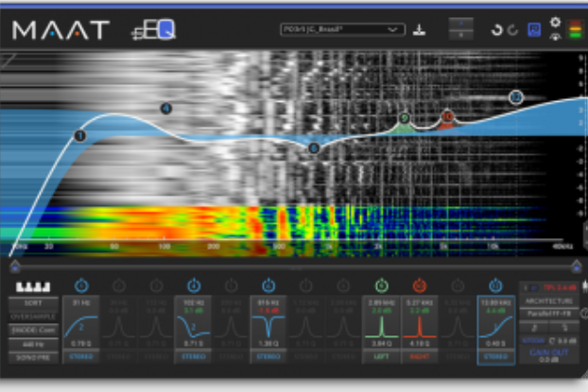This screenshot has width=588, height=392.
Task: Disable the green 2.89 kHz band power button
Action: coord(381,286)
